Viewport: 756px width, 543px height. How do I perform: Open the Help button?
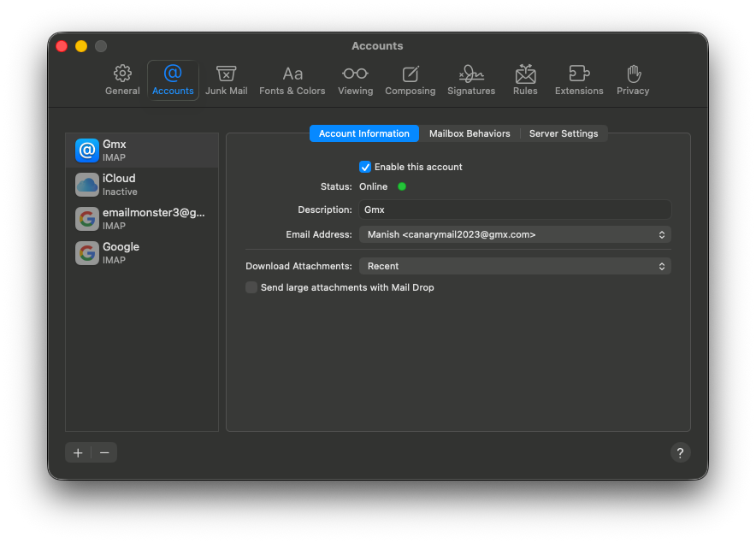680,452
